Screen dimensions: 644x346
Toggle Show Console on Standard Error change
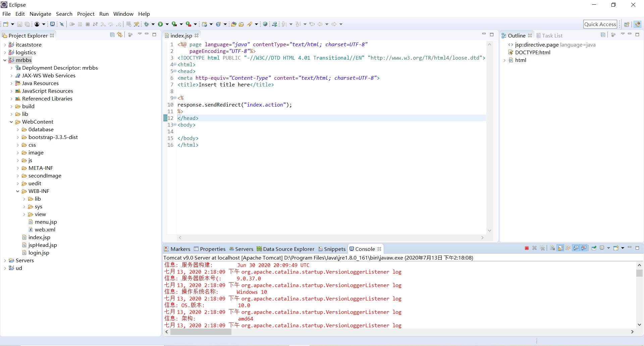pos(584,248)
